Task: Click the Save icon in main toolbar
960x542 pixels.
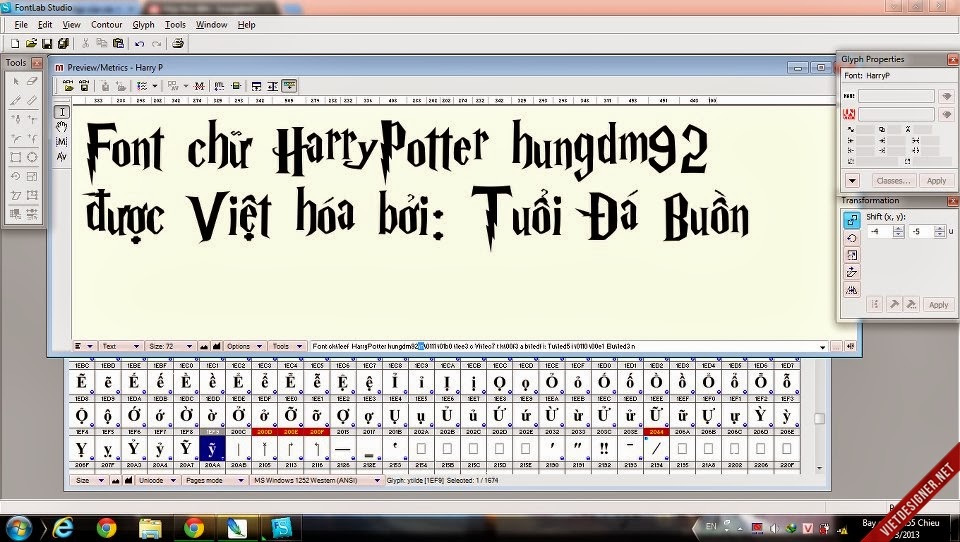Action: 48,43
